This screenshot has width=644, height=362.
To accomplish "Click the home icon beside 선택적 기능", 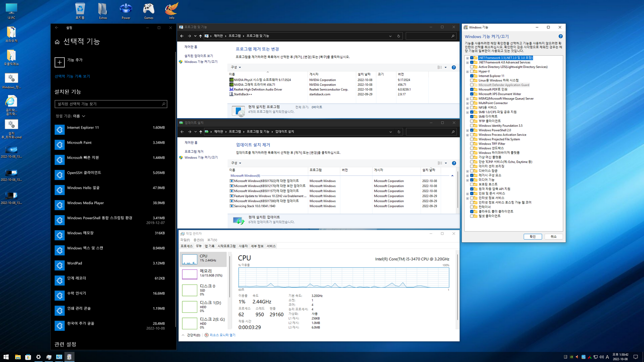I will pyautogui.click(x=57, y=42).
